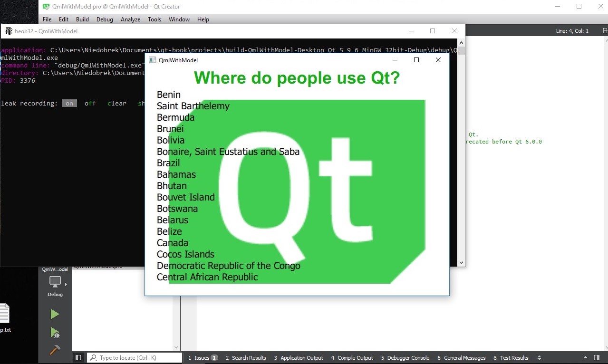Click the search magnifier in locator field
This screenshot has width=608, height=364.
[94, 358]
